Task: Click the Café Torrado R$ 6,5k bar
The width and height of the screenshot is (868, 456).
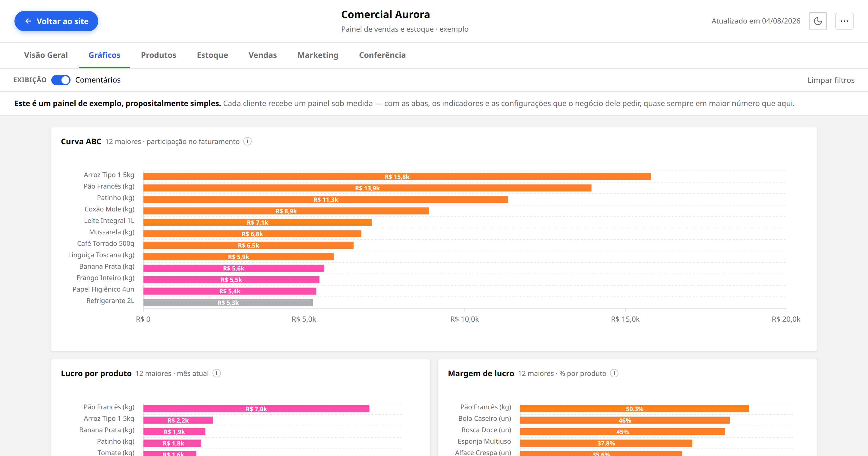Action: (248, 245)
